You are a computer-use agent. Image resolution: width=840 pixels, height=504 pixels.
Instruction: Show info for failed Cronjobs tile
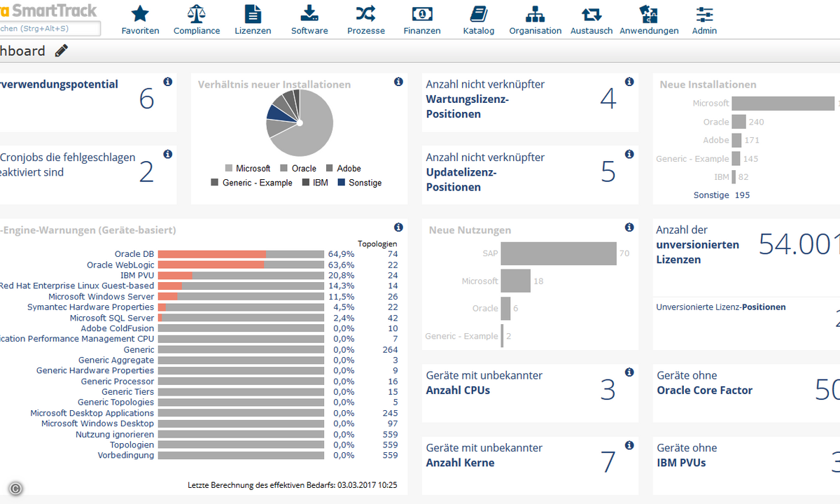(167, 154)
